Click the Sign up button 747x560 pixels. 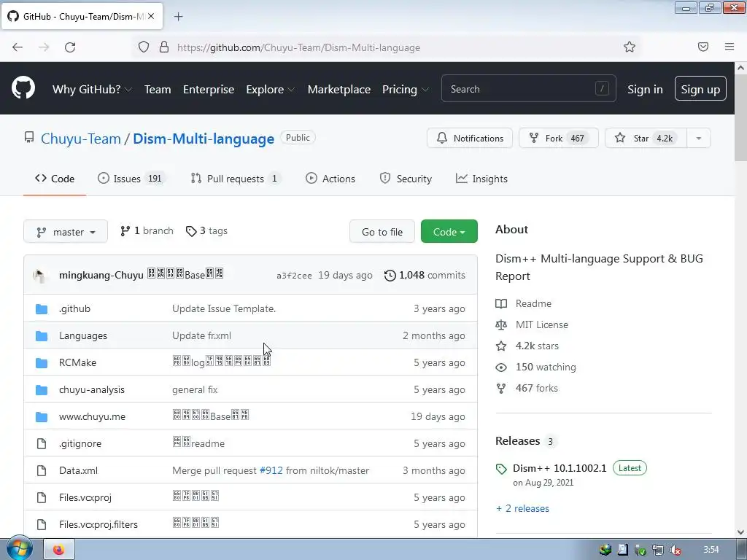click(x=700, y=88)
